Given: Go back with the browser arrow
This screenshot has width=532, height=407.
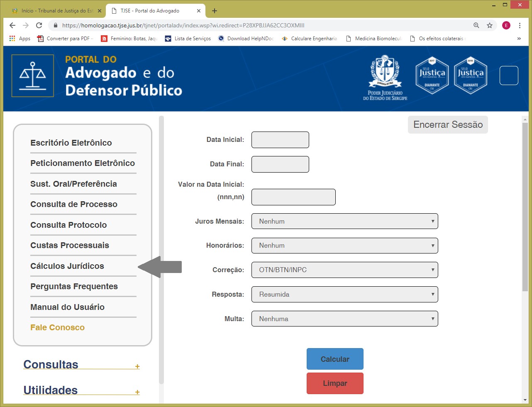Looking at the screenshot, I should (x=12, y=25).
